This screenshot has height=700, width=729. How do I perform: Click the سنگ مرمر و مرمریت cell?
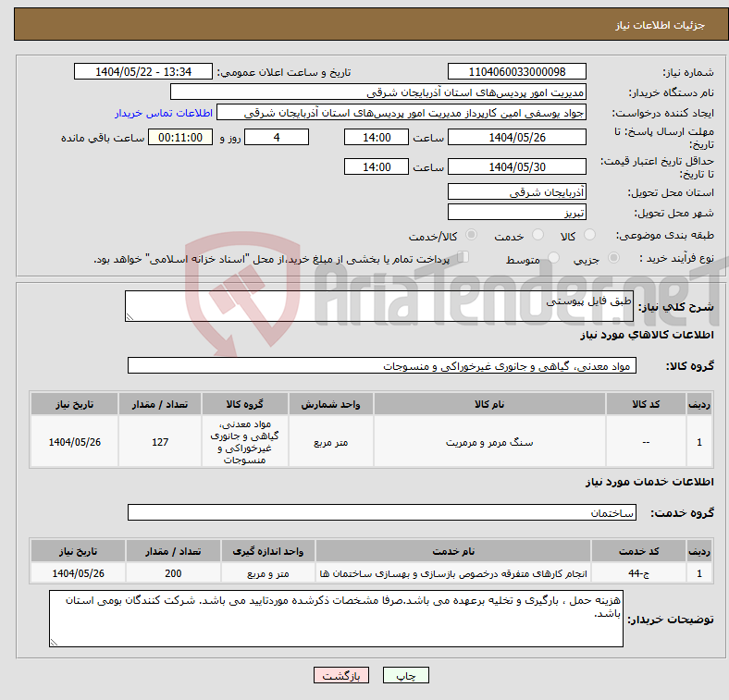click(489, 442)
